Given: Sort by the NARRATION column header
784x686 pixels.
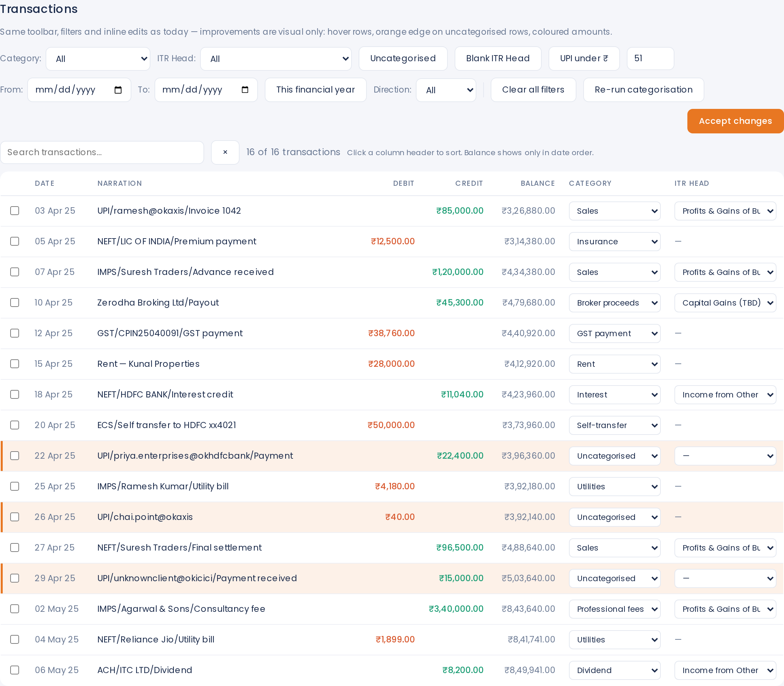Looking at the screenshot, I should coord(119,183).
